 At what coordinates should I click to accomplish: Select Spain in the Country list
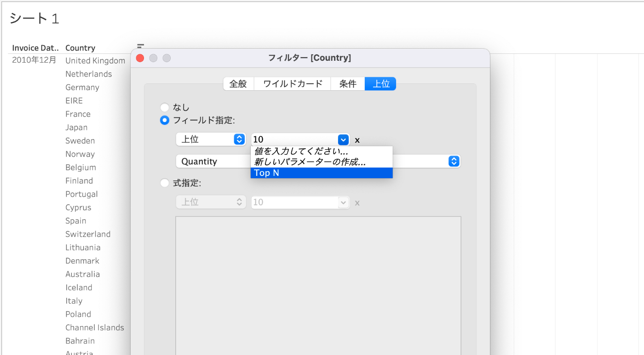76,221
